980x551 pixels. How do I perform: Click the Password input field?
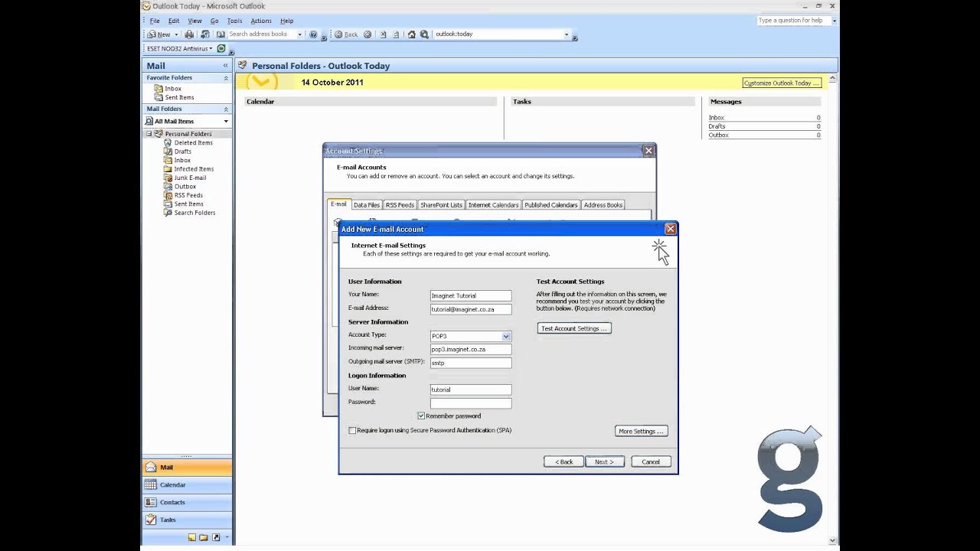point(471,403)
